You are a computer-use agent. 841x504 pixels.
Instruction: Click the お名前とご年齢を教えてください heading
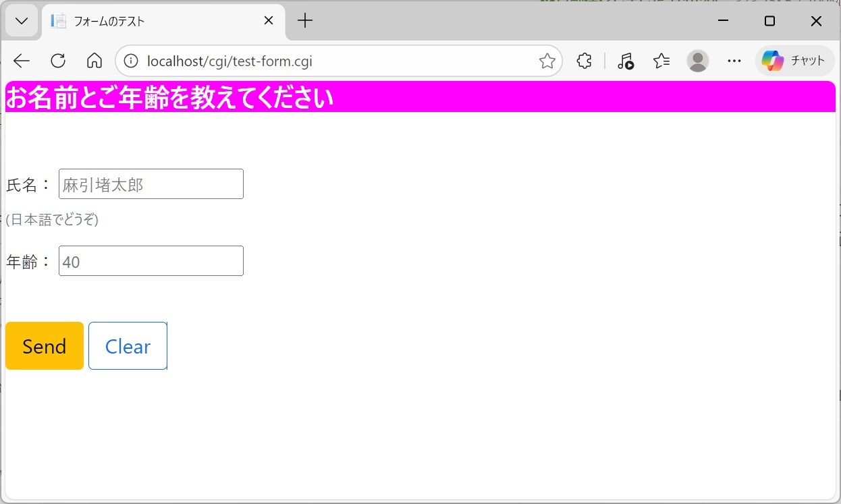pos(169,99)
